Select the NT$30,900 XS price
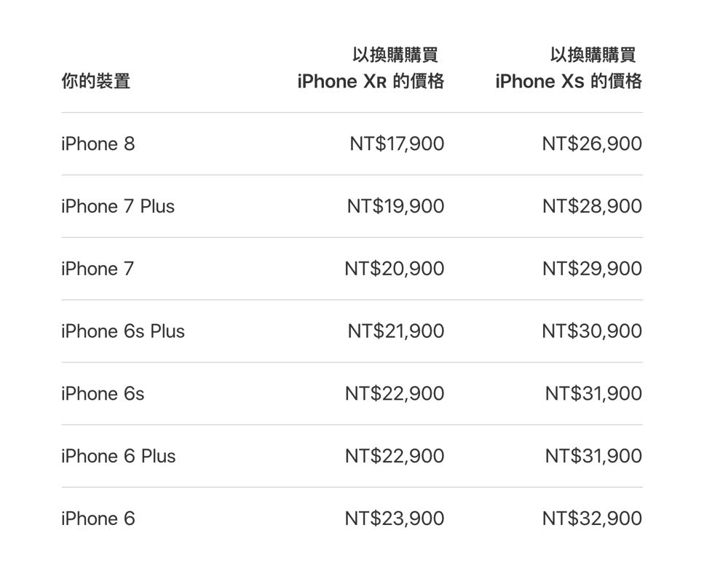The image size is (728, 568). pos(592,331)
